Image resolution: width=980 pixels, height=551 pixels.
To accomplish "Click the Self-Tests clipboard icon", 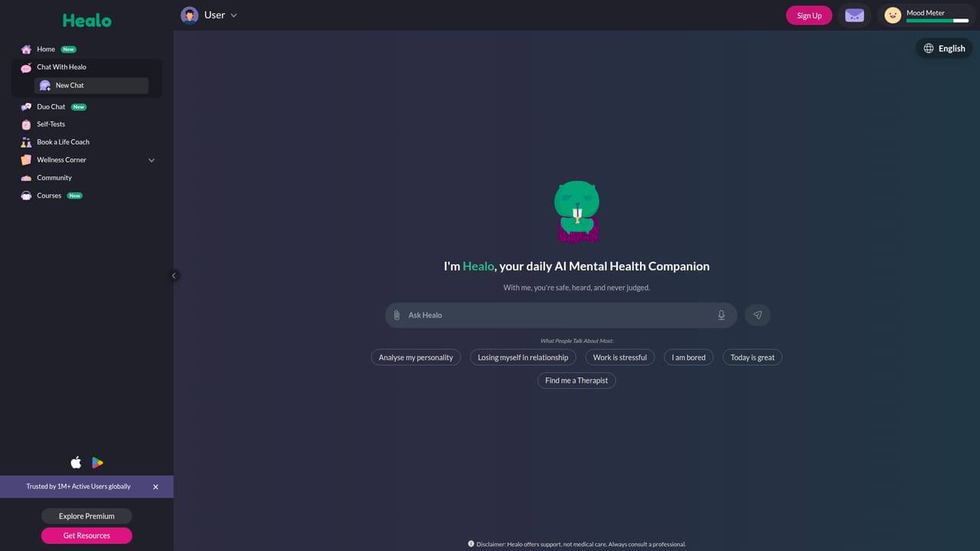I will pyautogui.click(x=26, y=125).
